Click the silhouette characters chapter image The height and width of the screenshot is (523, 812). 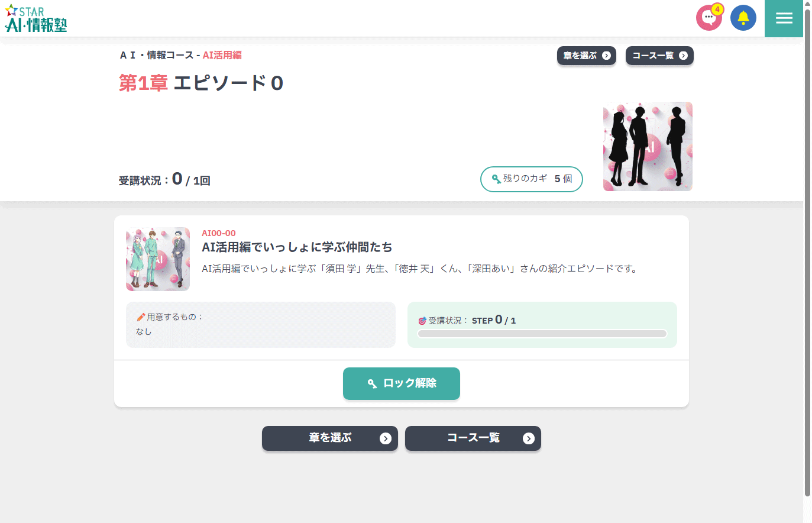648,146
